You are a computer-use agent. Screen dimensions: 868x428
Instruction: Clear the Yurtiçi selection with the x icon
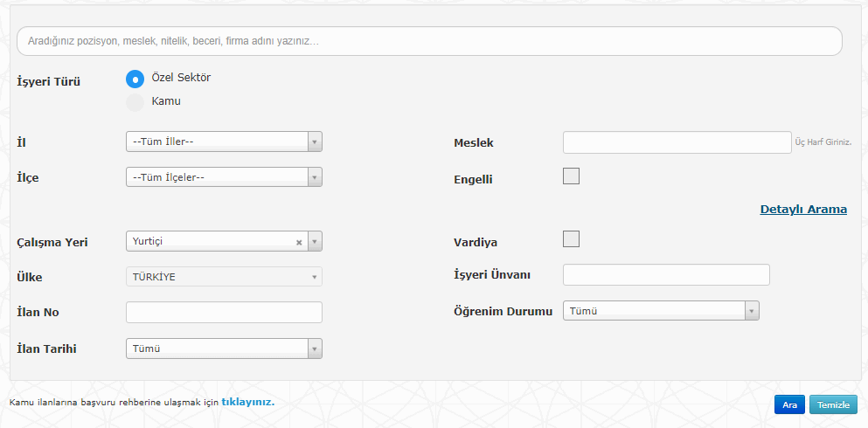[299, 242]
